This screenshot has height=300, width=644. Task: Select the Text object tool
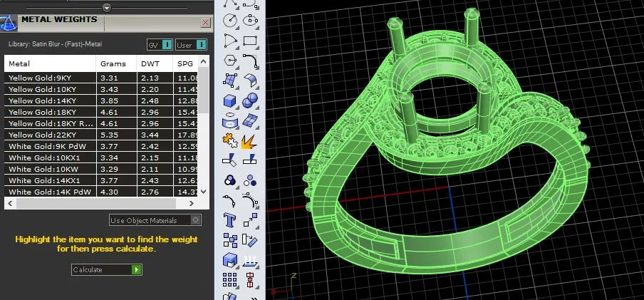pyautogui.click(x=231, y=220)
